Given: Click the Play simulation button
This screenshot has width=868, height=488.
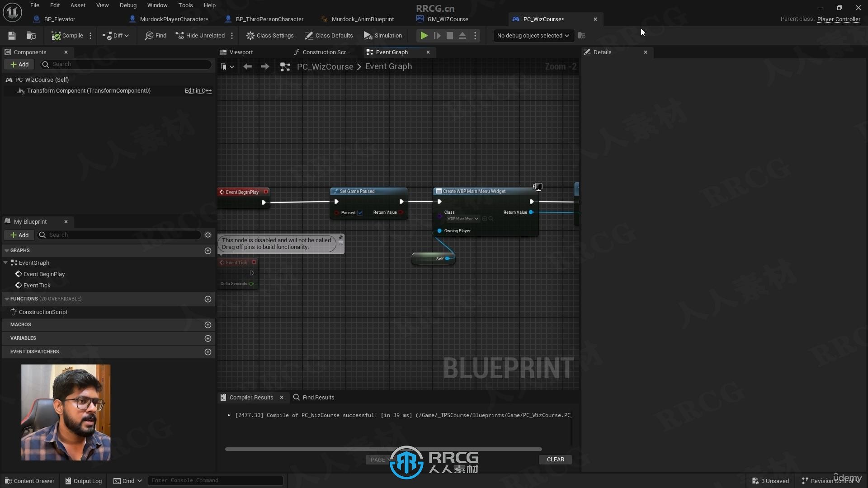Looking at the screenshot, I should coord(424,35).
